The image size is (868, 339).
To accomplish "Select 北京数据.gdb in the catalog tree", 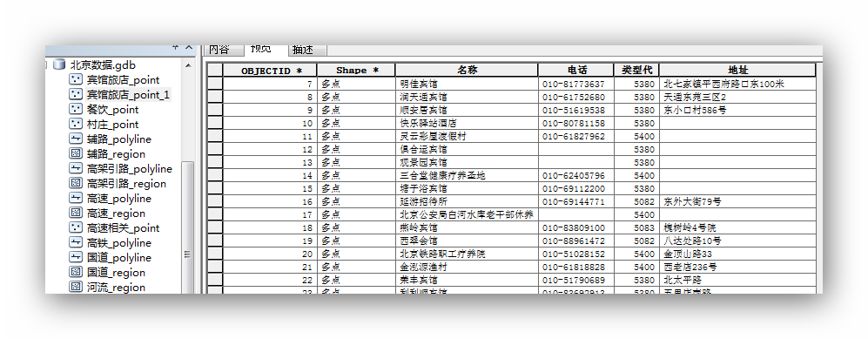I will click(x=103, y=65).
